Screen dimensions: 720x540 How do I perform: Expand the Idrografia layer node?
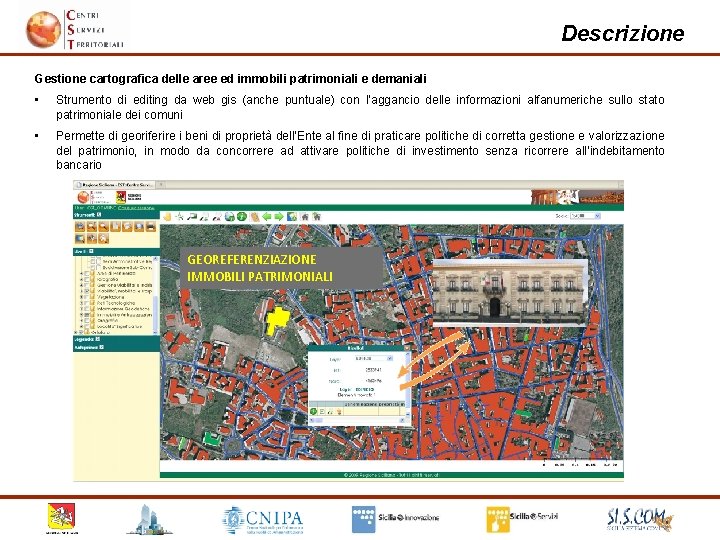tap(82, 279)
